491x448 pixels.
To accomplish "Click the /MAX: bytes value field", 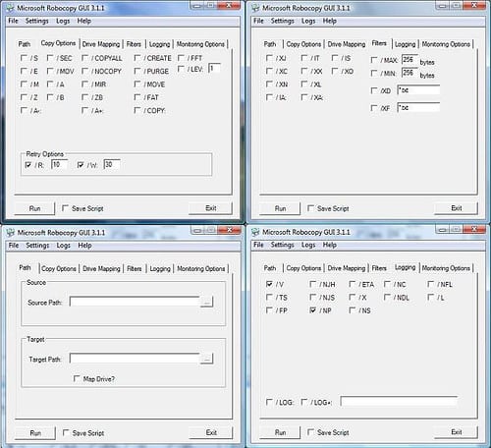I will pyautogui.click(x=409, y=60).
